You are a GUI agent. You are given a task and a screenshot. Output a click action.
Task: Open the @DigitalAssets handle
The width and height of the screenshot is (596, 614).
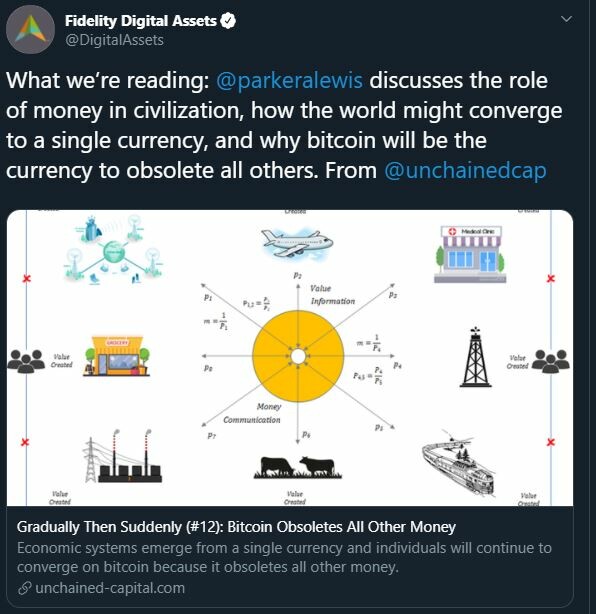114,40
